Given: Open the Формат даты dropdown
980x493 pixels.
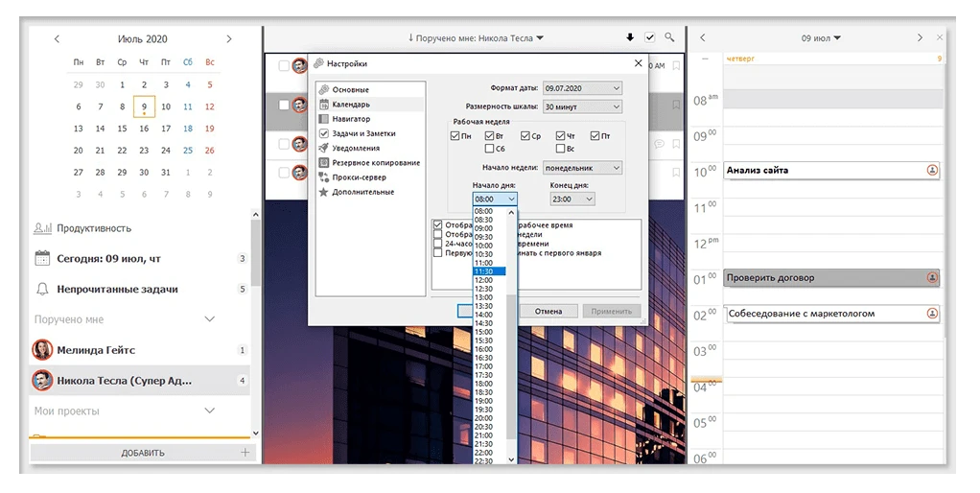Looking at the screenshot, I should click(582, 88).
